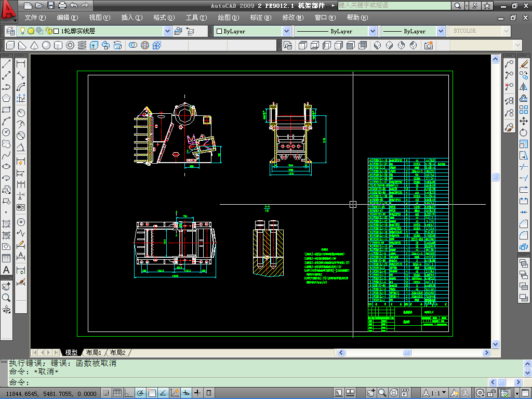532x399 pixels.
Task: Click the Zoom magnifier in status bar
Action: [382, 393]
